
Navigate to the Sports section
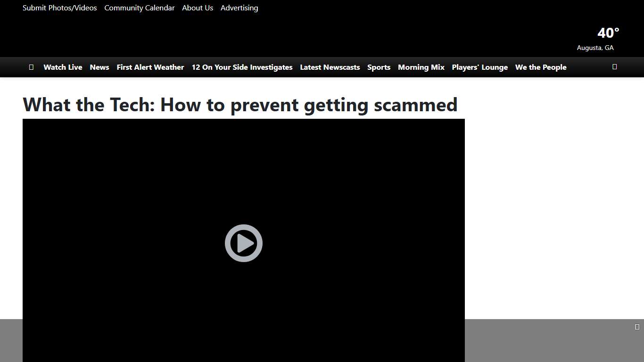[x=379, y=67]
